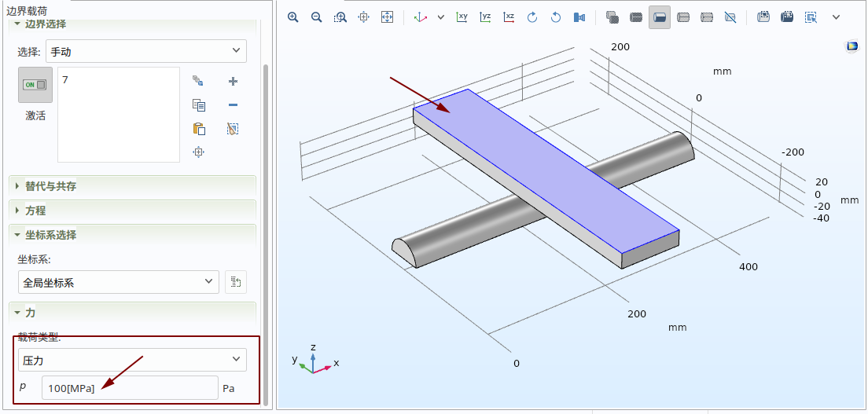Toggle the highlighted shaded cylinder rendering button
Screen dimensions: 868x414
[x=660, y=17]
